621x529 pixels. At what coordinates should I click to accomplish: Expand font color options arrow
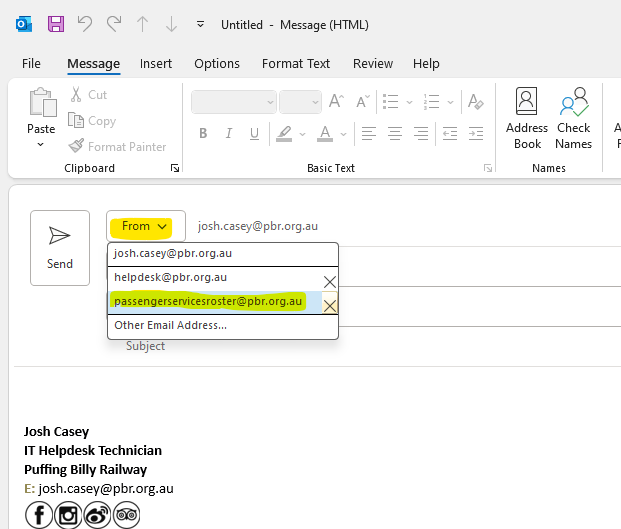click(343, 134)
